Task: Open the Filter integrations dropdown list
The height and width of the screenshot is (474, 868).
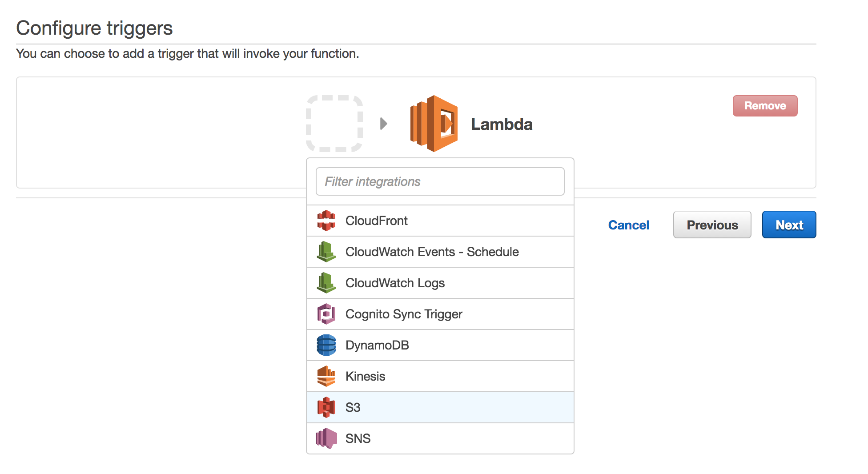Action: click(x=439, y=181)
